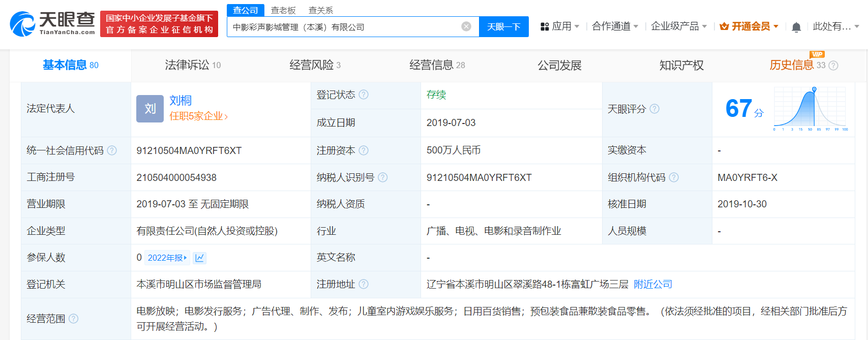Click help icon next to 经营范围
This screenshot has width=868, height=340.
point(73,319)
